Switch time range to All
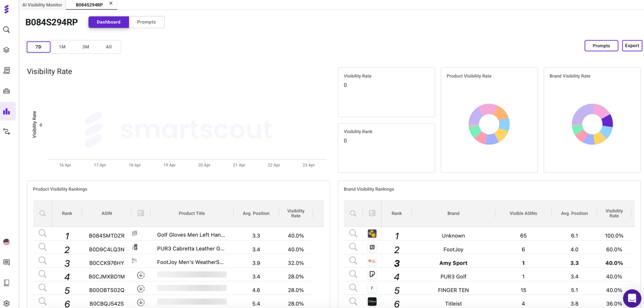 coord(109,47)
